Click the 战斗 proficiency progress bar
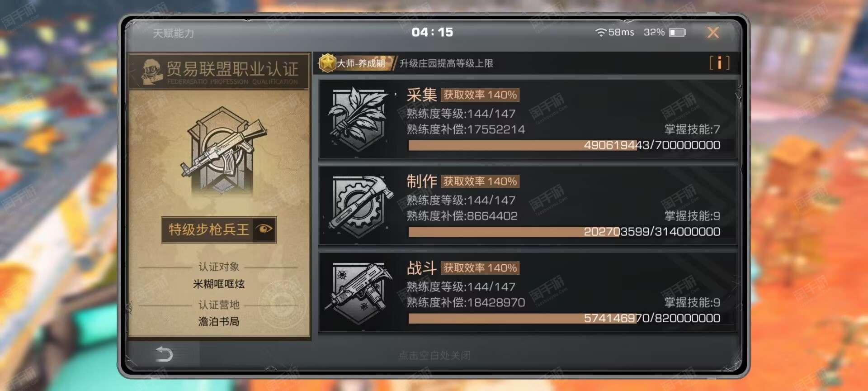The image size is (868, 391). 564,318
